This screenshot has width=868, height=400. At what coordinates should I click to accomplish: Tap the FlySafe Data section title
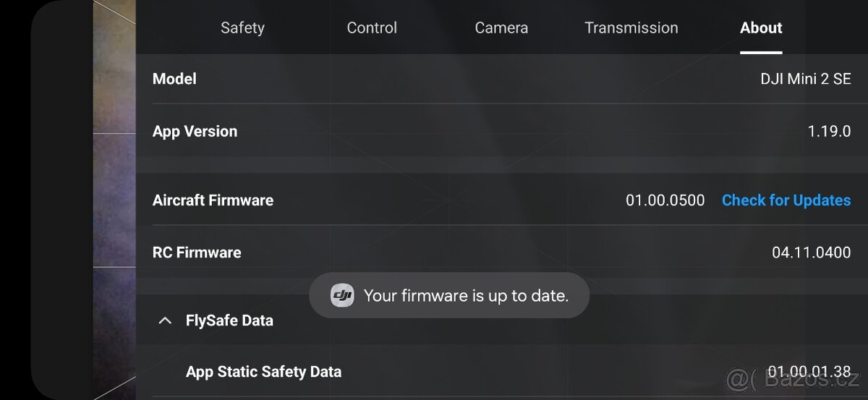point(229,320)
